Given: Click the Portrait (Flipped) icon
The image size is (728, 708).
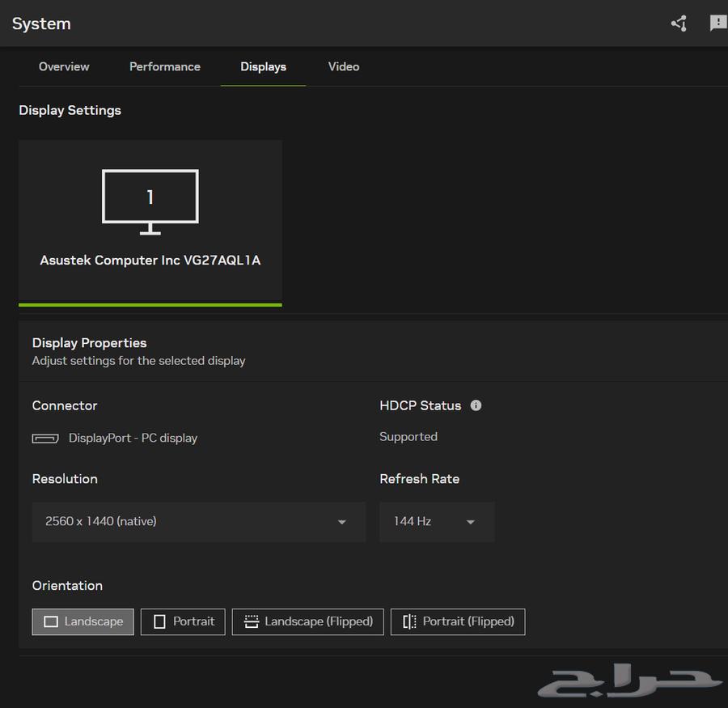Looking at the screenshot, I should (409, 621).
